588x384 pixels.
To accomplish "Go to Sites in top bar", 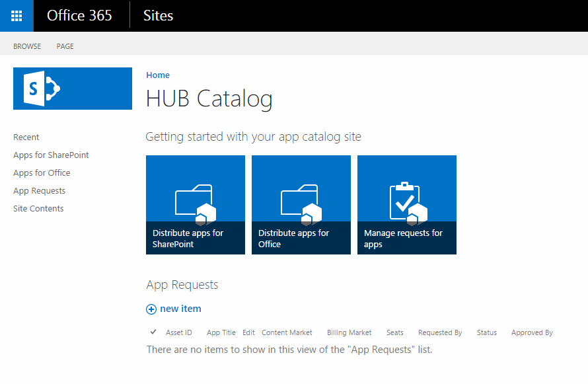I will (158, 16).
